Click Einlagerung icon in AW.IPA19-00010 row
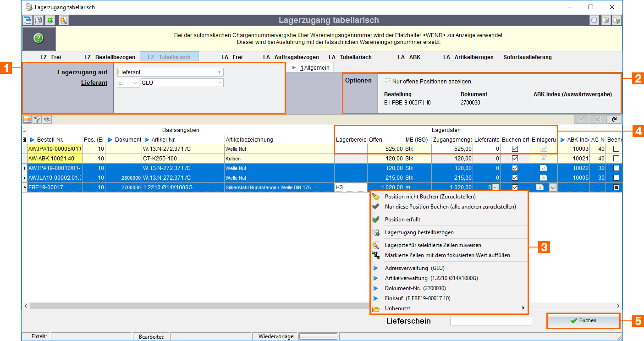The width and height of the screenshot is (644, 341). click(x=544, y=168)
